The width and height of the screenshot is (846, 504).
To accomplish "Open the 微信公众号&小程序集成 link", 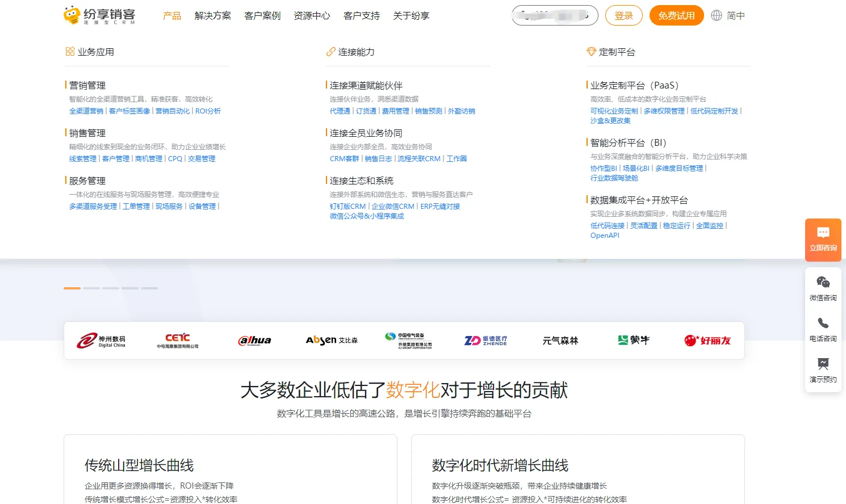I will 367,216.
